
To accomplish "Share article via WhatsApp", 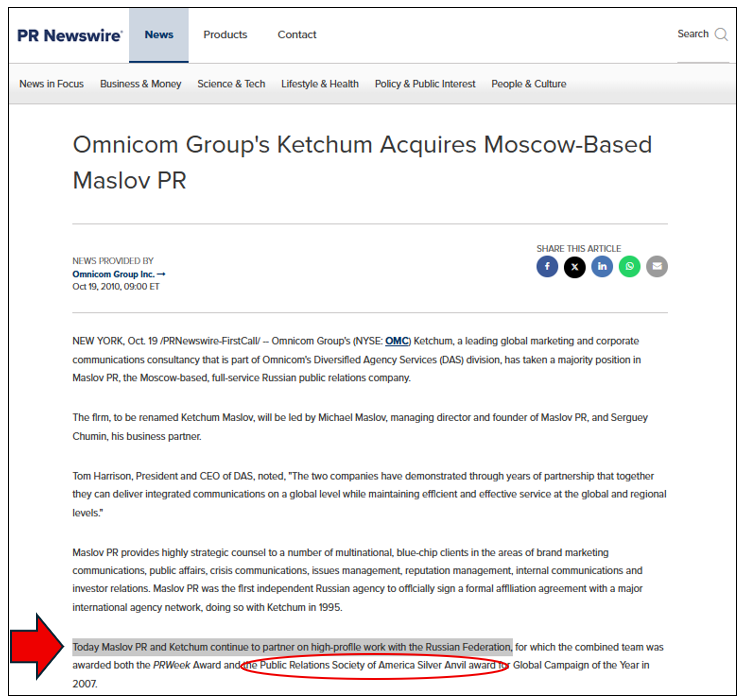I will click(629, 266).
